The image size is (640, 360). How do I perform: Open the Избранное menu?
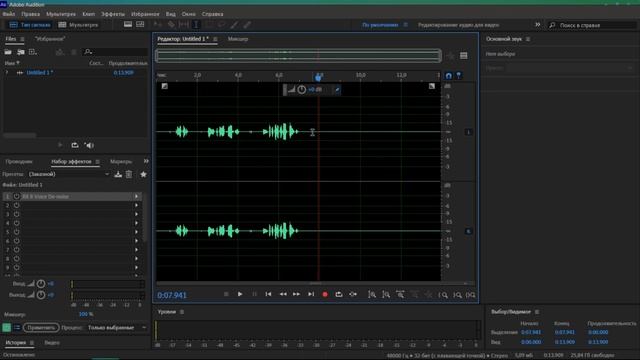click(x=145, y=14)
